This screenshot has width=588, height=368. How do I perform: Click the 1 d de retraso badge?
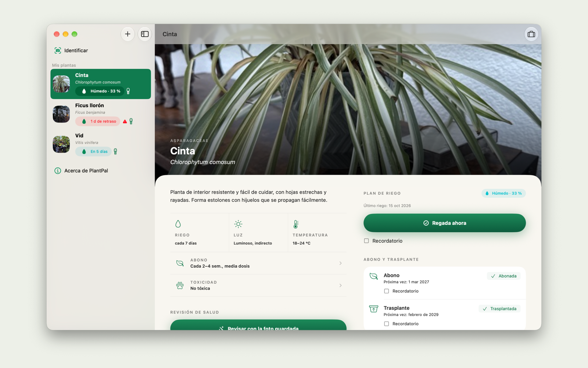click(98, 121)
